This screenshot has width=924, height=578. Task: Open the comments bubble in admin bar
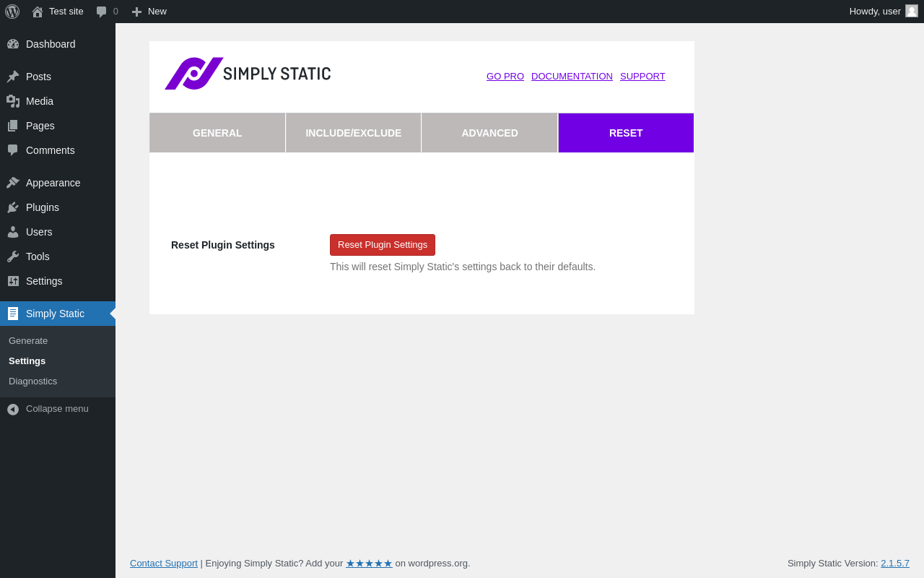[x=102, y=12]
